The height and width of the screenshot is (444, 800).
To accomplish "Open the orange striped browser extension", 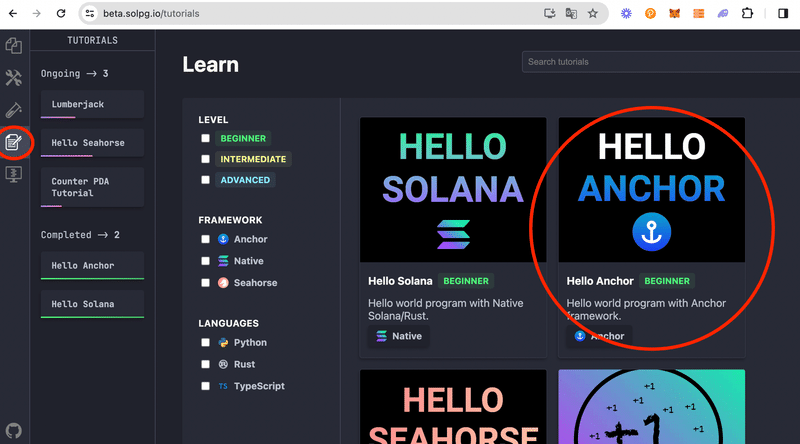I will pyautogui.click(x=698, y=14).
